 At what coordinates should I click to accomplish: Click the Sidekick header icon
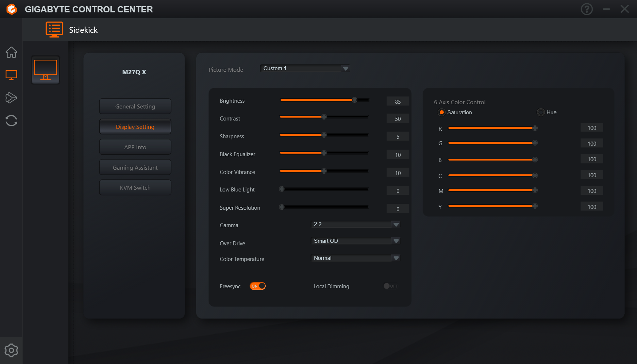pos(54,29)
